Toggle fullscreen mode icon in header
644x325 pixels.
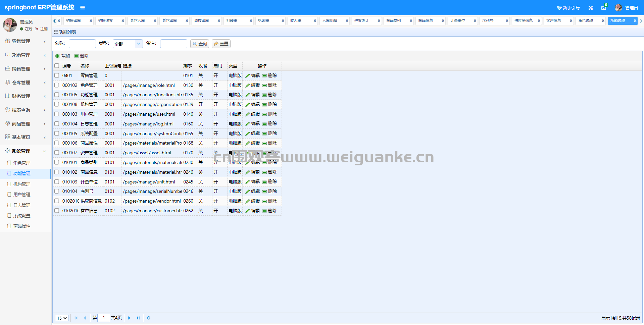pyautogui.click(x=591, y=8)
